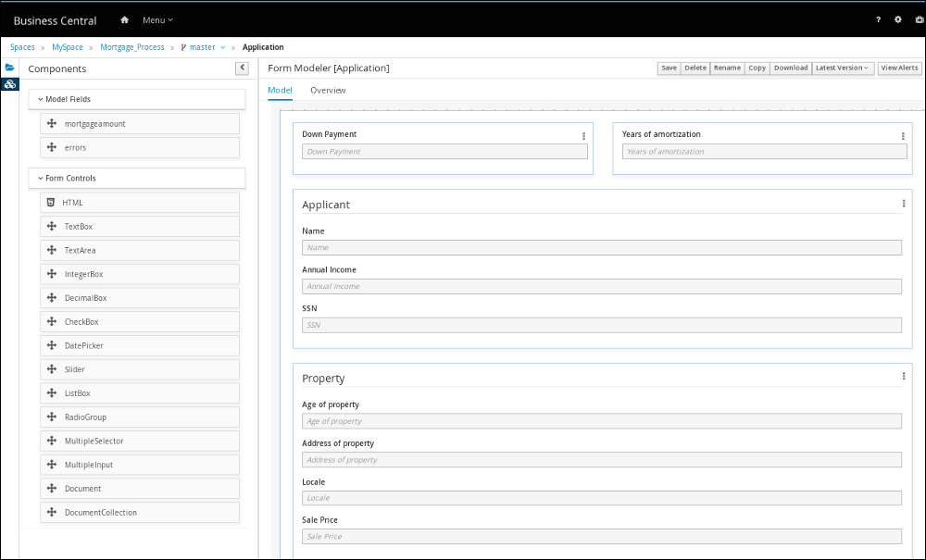Collapse the Components panel with arrow button
926x560 pixels.
click(x=242, y=68)
